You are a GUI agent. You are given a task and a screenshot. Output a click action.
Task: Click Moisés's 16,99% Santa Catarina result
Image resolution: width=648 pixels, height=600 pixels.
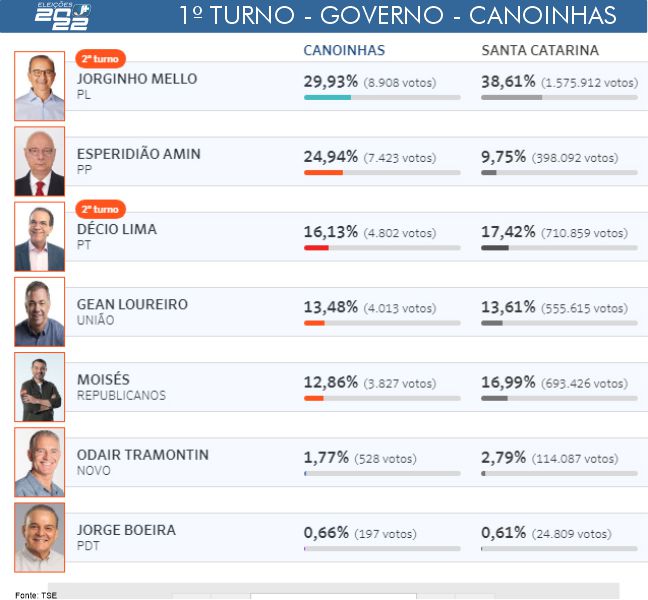[508, 382]
